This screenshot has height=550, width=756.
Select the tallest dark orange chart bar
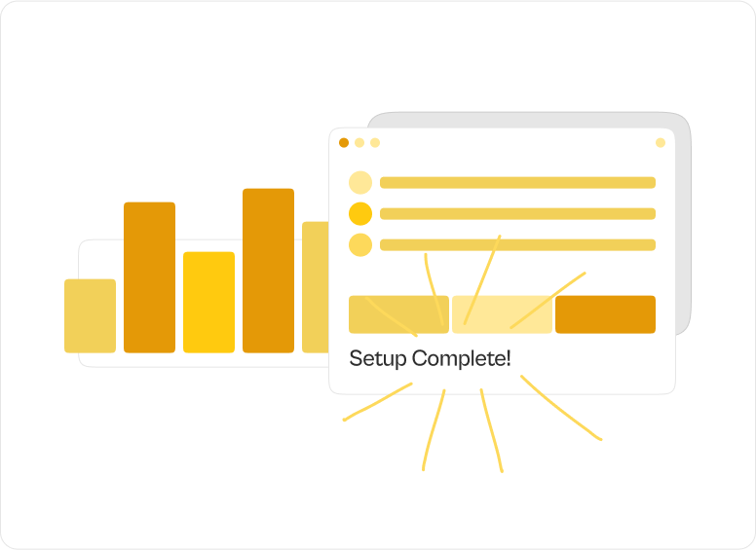(268, 271)
